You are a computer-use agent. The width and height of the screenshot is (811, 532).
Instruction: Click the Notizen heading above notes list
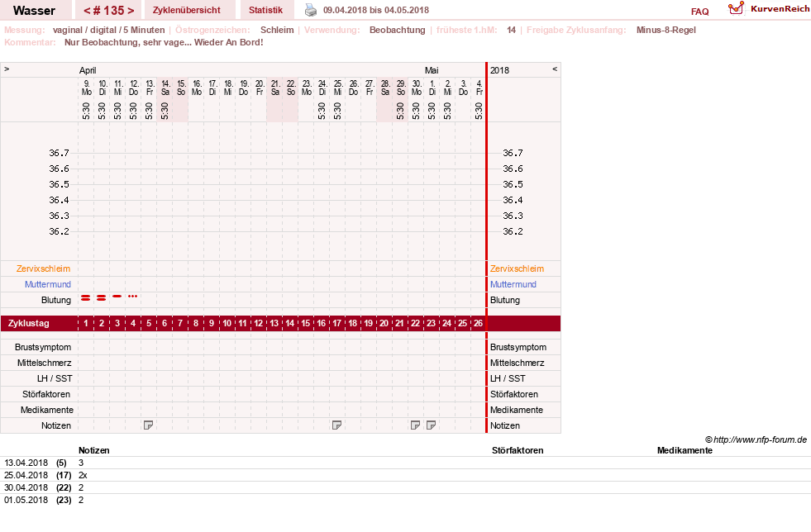(x=94, y=450)
